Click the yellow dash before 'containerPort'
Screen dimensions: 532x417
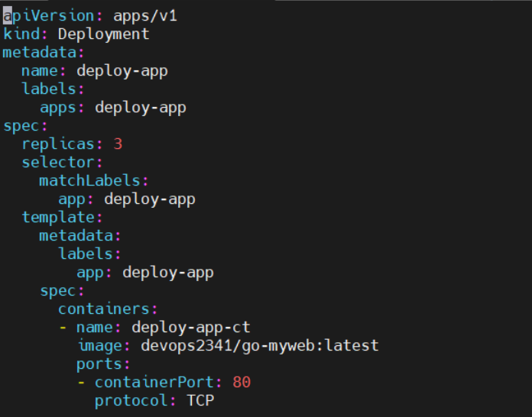pyautogui.click(x=81, y=383)
